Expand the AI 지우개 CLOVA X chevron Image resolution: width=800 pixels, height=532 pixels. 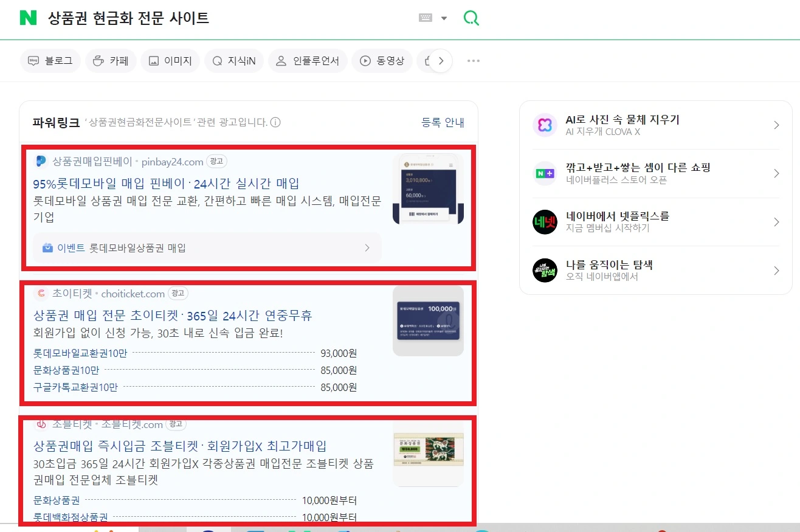point(776,125)
